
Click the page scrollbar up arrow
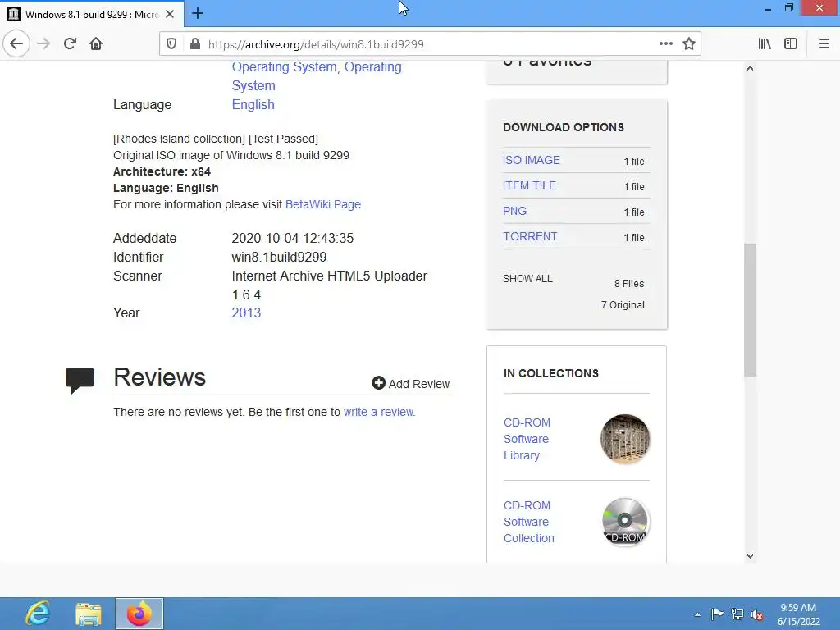[750, 68]
